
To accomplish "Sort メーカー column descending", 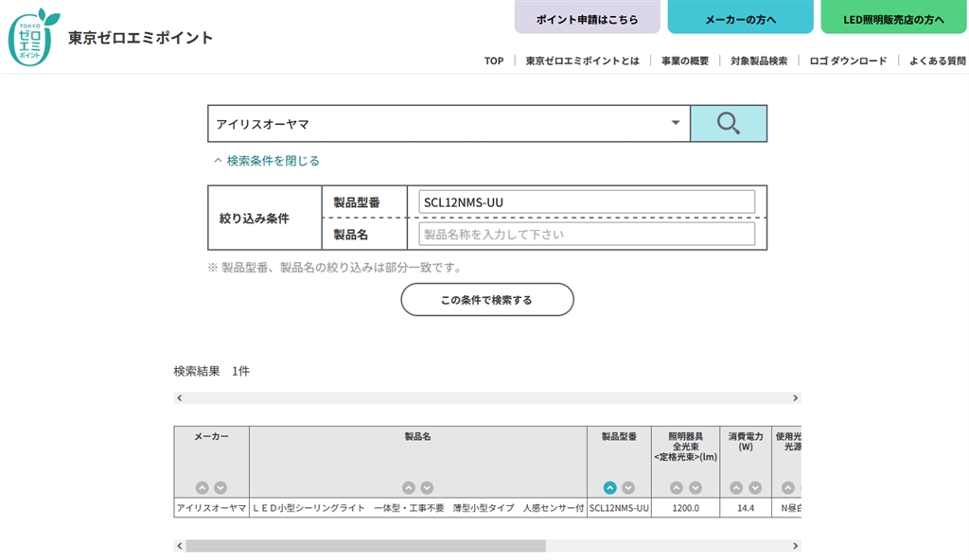I will (220, 488).
